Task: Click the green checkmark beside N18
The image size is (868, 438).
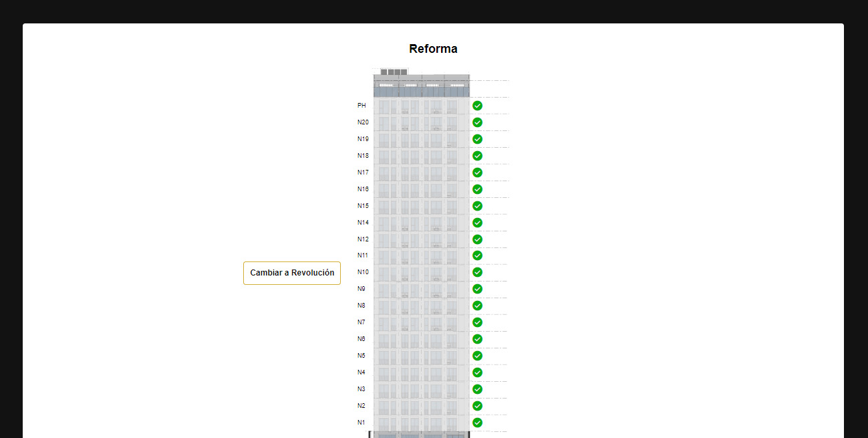Action: pos(477,156)
